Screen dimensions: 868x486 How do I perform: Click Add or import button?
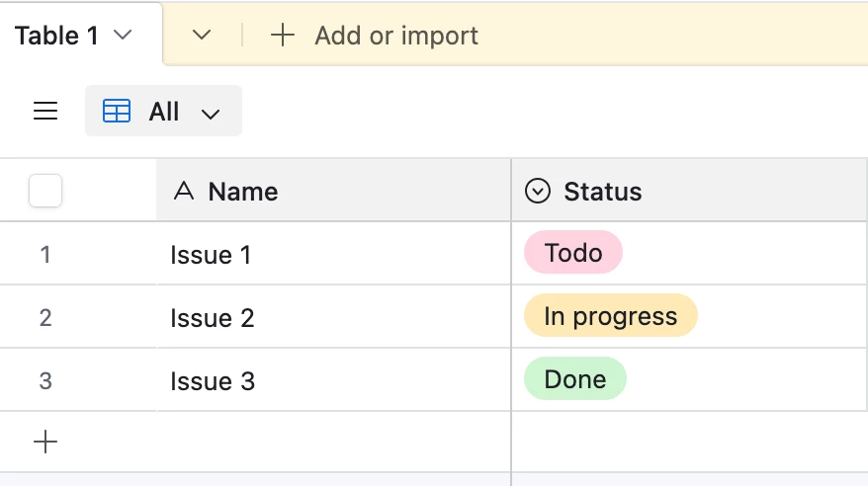[x=395, y=36]
